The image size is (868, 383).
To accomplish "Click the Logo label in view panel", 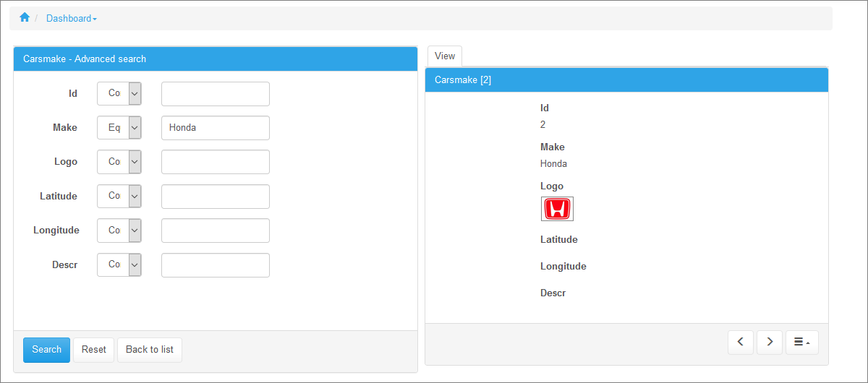I will (x=552, y=186).
